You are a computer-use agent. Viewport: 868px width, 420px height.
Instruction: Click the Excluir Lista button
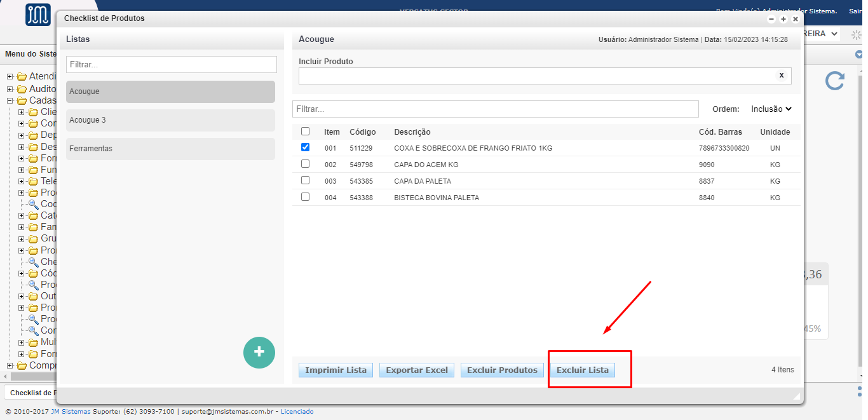(582, 370)
